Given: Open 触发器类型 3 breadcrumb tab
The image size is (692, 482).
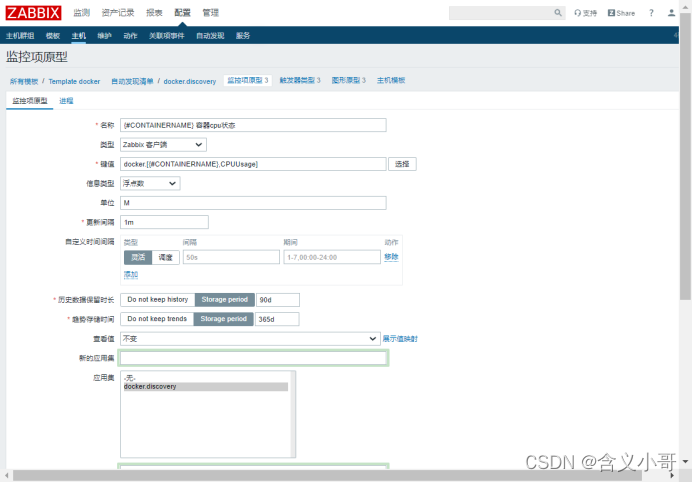Looking at the screenshot, I should click(x=300, y=80).
